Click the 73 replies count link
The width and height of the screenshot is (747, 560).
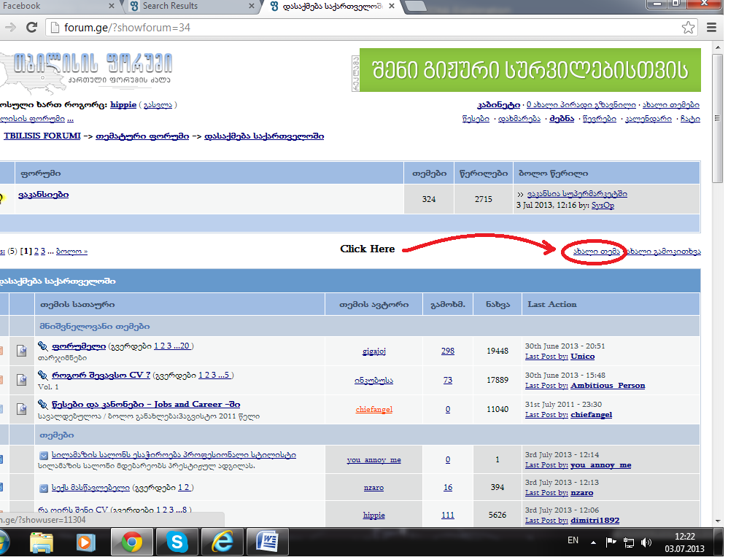coord(448,380)
